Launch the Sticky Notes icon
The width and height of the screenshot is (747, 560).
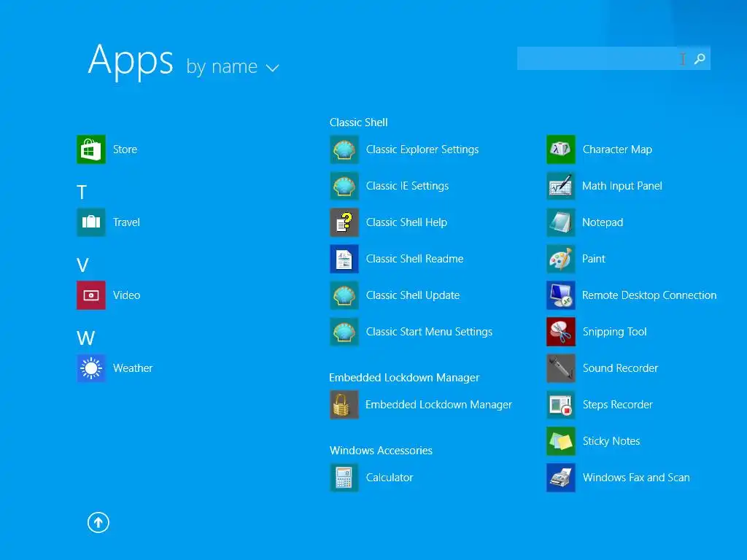pyautogui.click(x=561, y=441)
